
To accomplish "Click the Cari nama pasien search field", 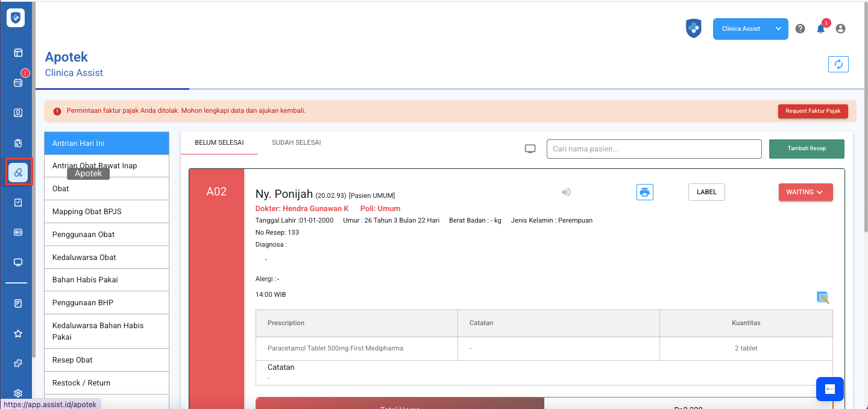I will click(x=654, y=149).
